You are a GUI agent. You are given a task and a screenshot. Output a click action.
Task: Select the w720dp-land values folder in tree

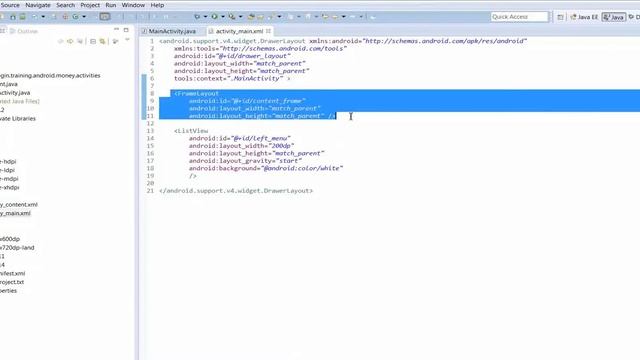[x=17, y=248]
